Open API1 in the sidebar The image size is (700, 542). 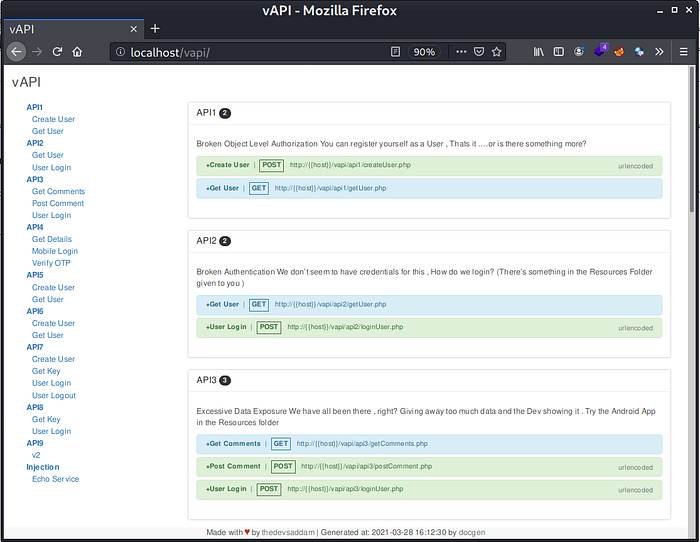click(x=34, y=107)
